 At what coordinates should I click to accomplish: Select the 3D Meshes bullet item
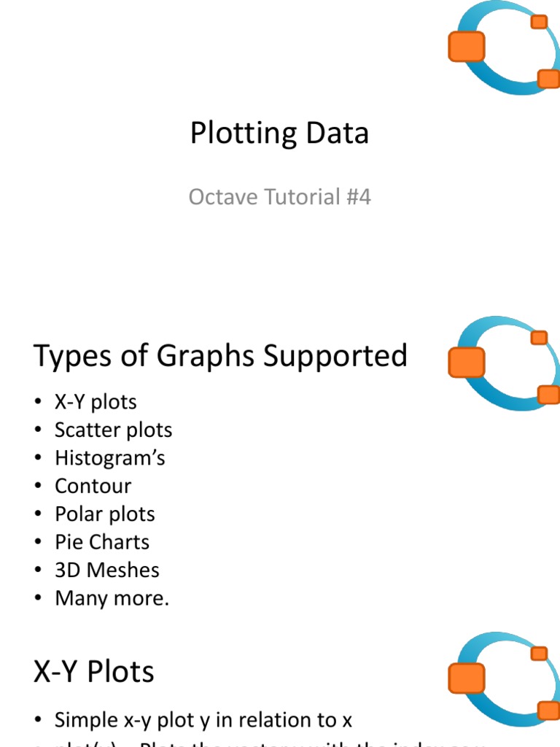tap(106, 570)
